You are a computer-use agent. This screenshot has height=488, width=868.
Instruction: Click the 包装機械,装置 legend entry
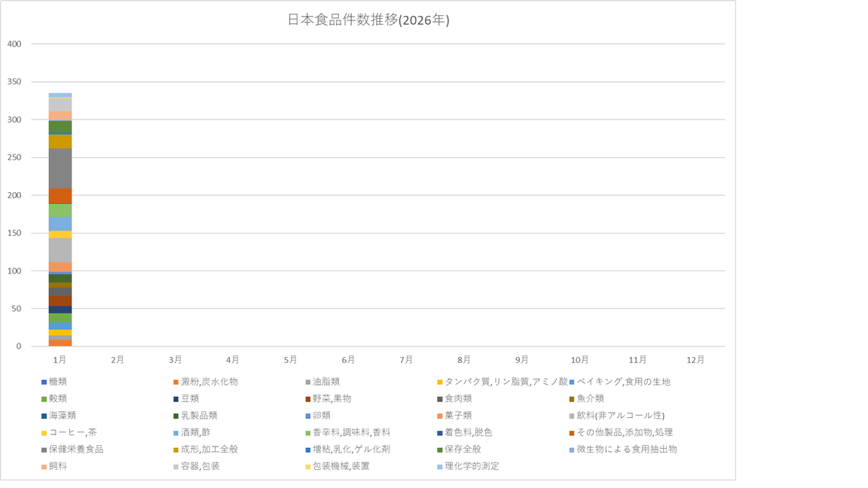(341, 466)
